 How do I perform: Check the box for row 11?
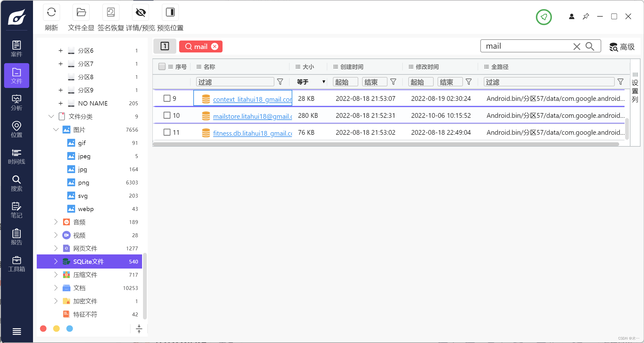[x=167, y=132]
